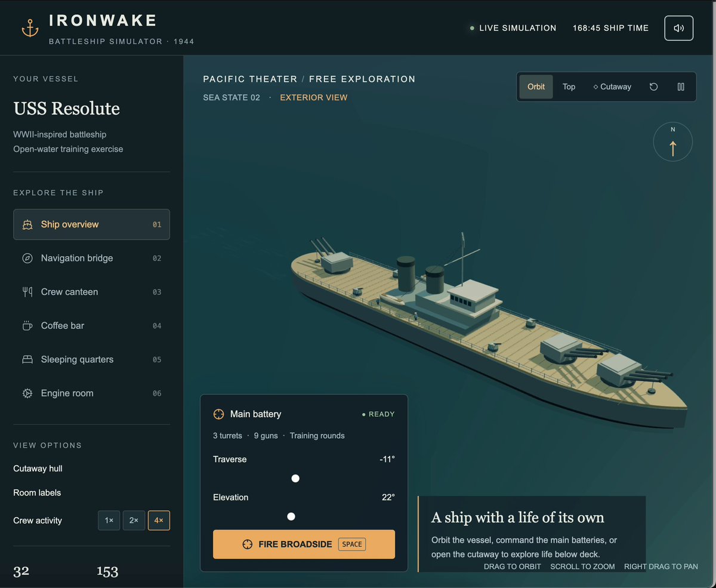The width and height of the screenshot is (716, 588).
Task: Go to Coffee bar cup icon
Action: [27, 326]
